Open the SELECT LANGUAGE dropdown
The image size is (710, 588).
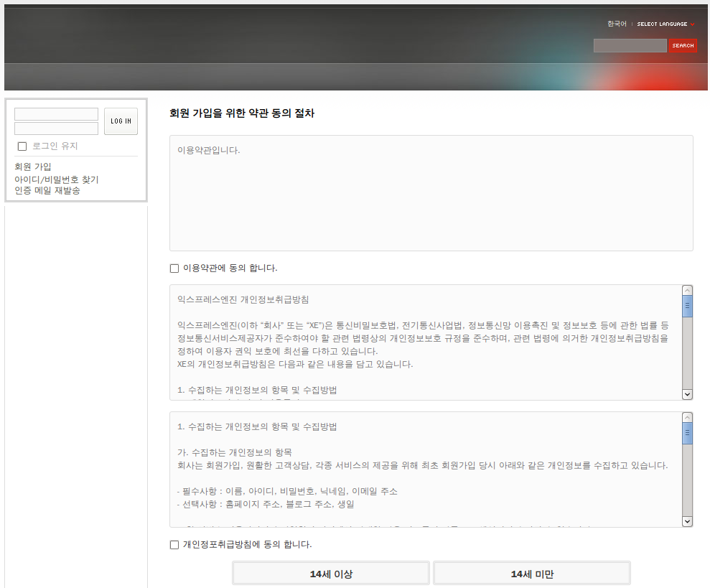(x=665, y=24)
